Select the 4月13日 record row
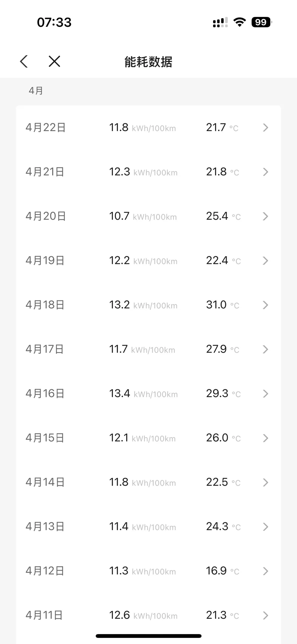This screenshot has width=297, height=644. tap(148, 526)
